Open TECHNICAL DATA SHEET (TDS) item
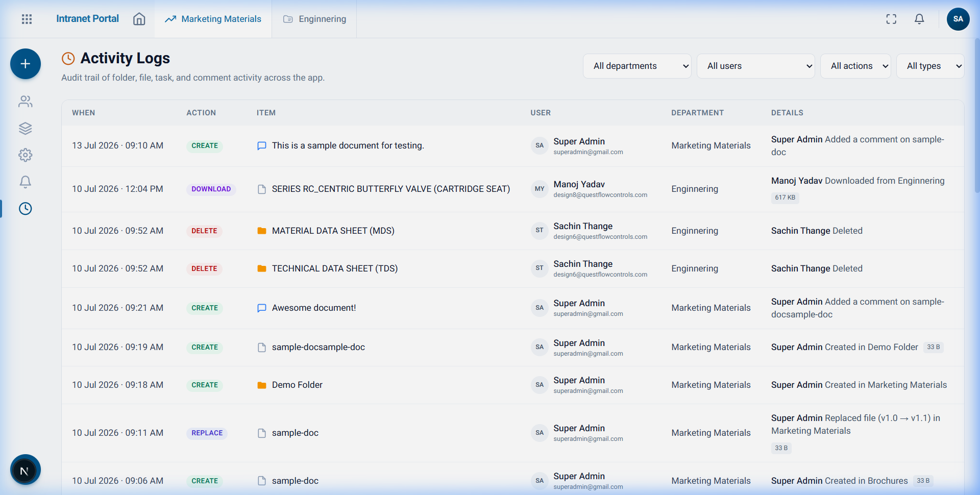Viewport: 980px width, 495px height. (335, 268)
